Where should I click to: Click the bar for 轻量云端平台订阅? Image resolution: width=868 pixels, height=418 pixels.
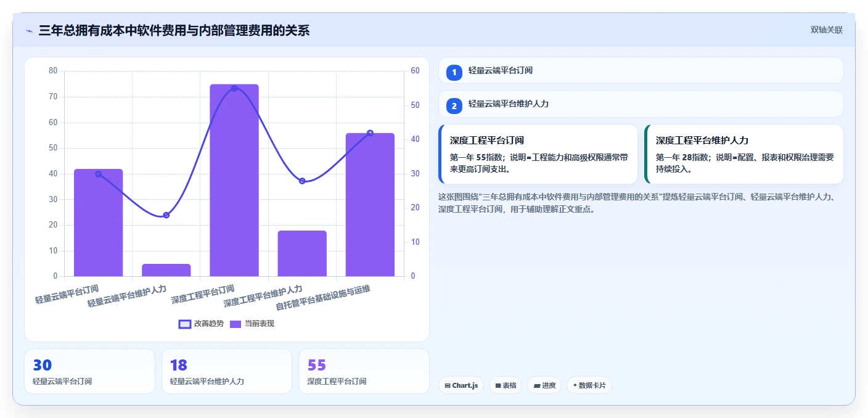[99, 223]
